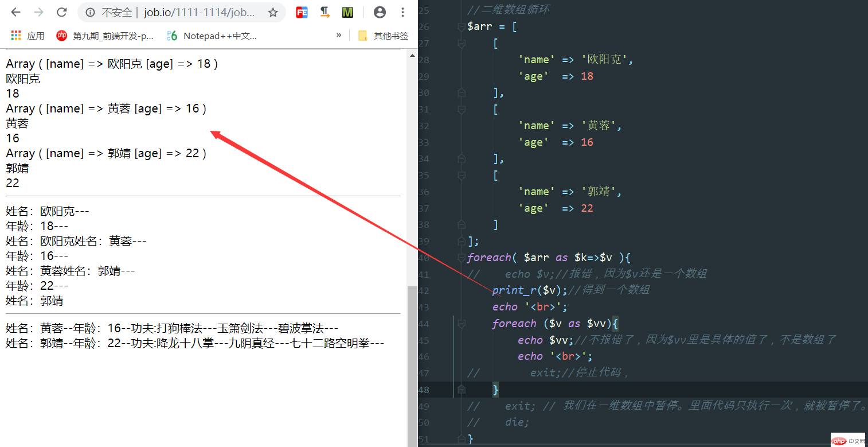Open the 应用 apps shortcut
Screen dimensions: 868x447
pyautogui.click(x=28, y=36)
